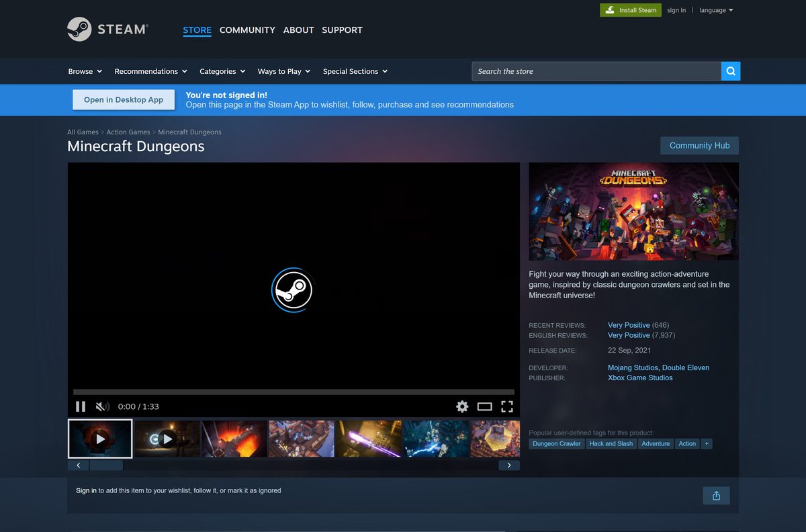Open the COMMUNITY tab

pyautogui.click(x=247, y=30)
